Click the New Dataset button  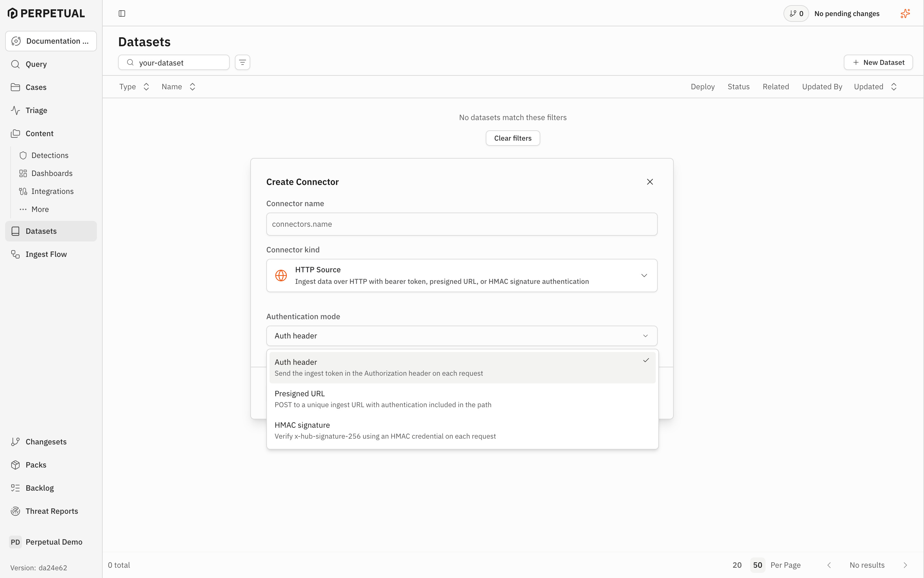click(878, 62)
